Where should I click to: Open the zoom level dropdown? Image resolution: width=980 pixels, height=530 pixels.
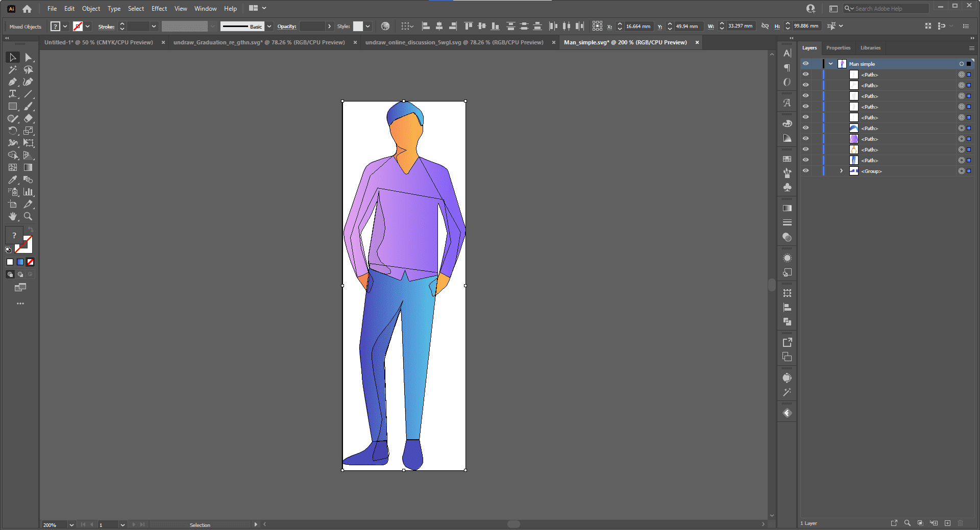71,525
